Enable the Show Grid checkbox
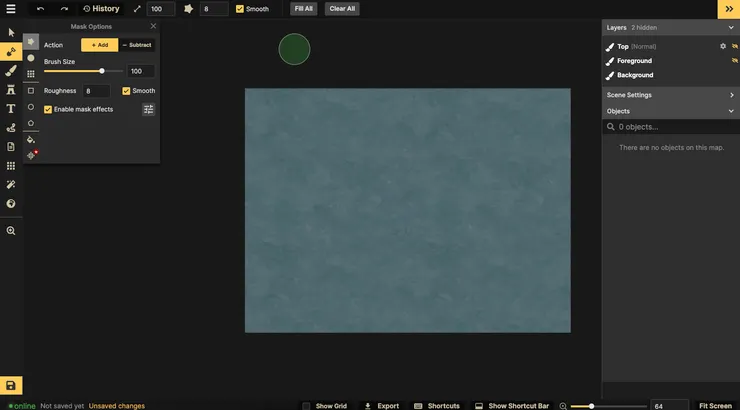Screen dimensions: 740x410 (307, 406)
